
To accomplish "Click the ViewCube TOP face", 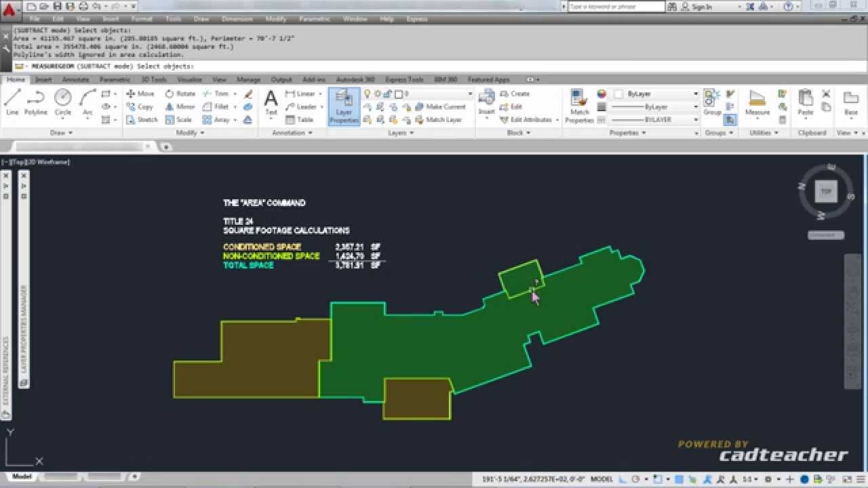I will point(826,191).
